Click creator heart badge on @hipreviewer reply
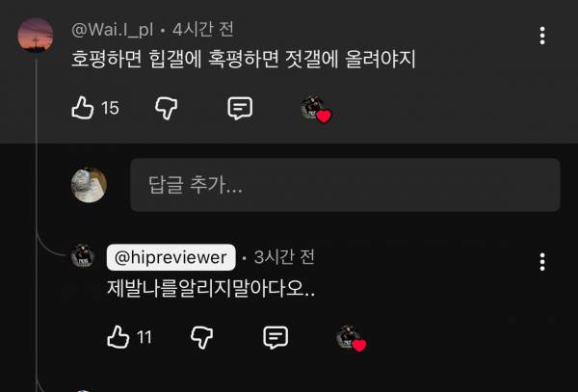578x392 pixels. tap(352, 338)
